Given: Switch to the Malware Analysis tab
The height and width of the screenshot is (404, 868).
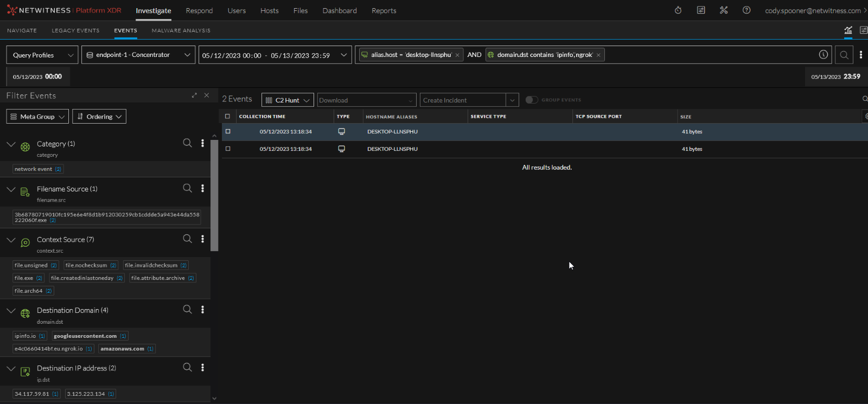Looking at the screenshot, I should pos(181,30).
